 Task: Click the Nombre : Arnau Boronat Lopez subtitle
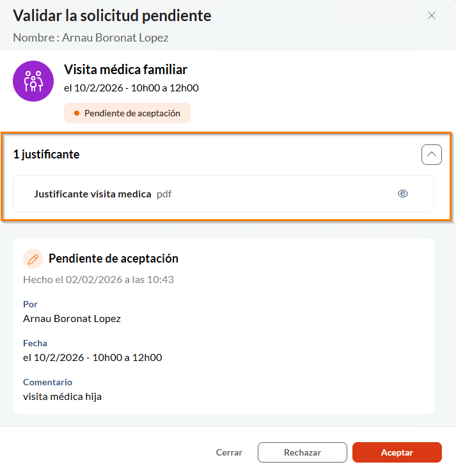[x=91, y=37]
